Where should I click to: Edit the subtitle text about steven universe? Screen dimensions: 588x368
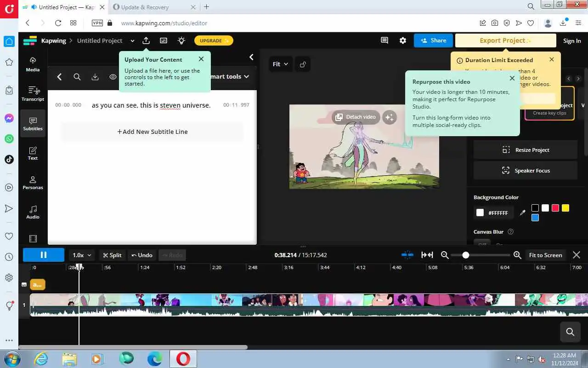click(151, 105)
